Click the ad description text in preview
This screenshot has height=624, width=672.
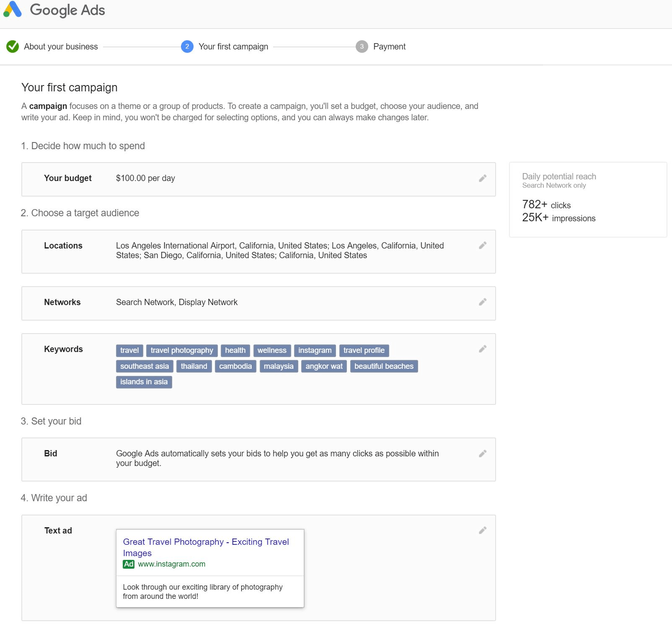point(202,592)
